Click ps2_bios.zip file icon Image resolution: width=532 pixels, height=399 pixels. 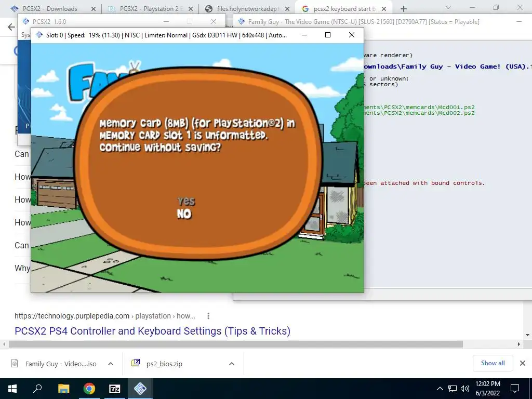[136, 363]
